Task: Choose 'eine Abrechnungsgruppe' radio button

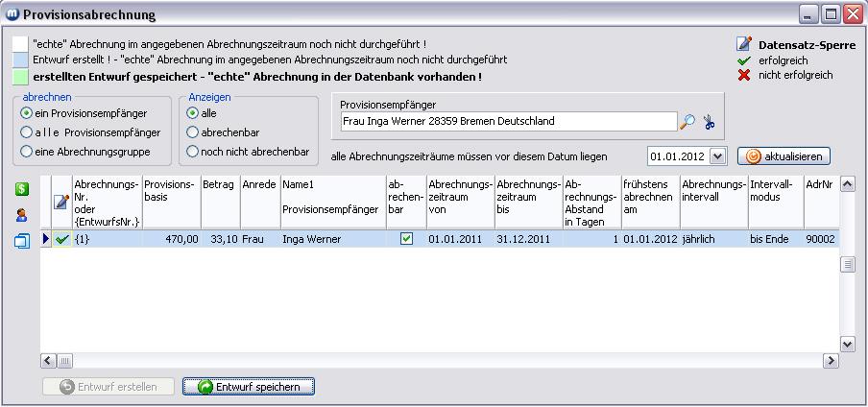Action: coord(27,152)
